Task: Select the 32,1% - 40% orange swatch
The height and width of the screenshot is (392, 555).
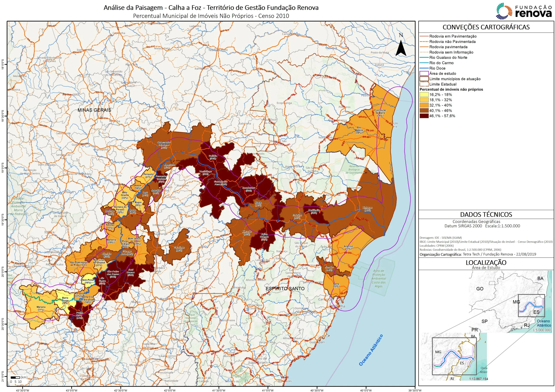Action: 424,105
